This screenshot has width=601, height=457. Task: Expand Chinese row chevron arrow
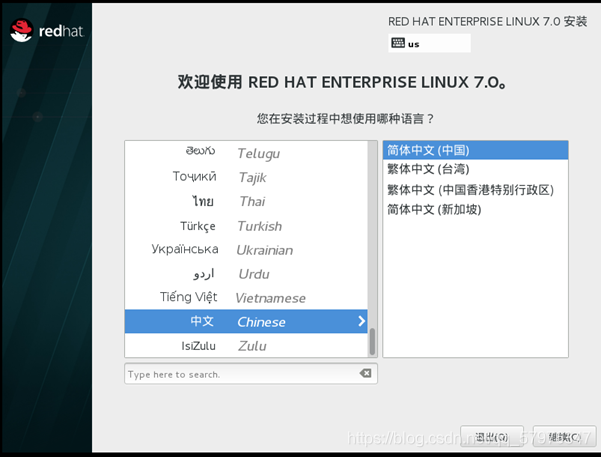361,321
